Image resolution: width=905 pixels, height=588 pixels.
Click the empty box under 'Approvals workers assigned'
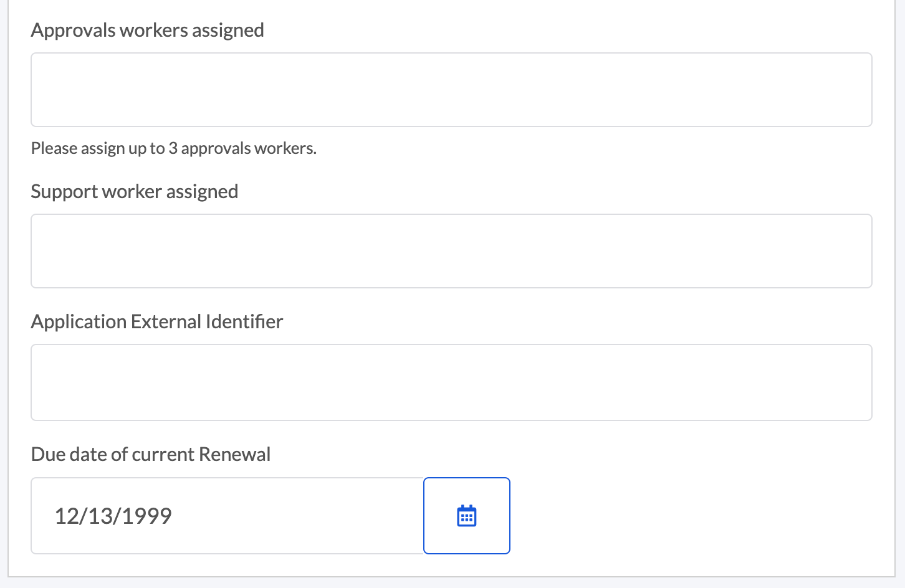[451, 90]
